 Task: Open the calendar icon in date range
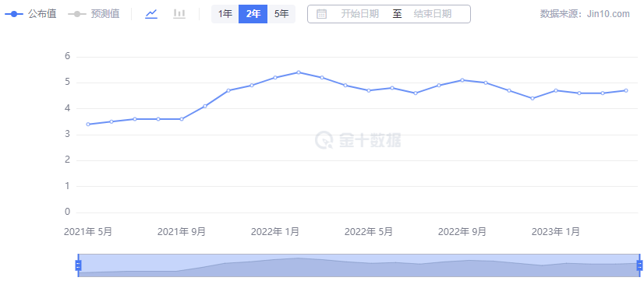[321, 14]
